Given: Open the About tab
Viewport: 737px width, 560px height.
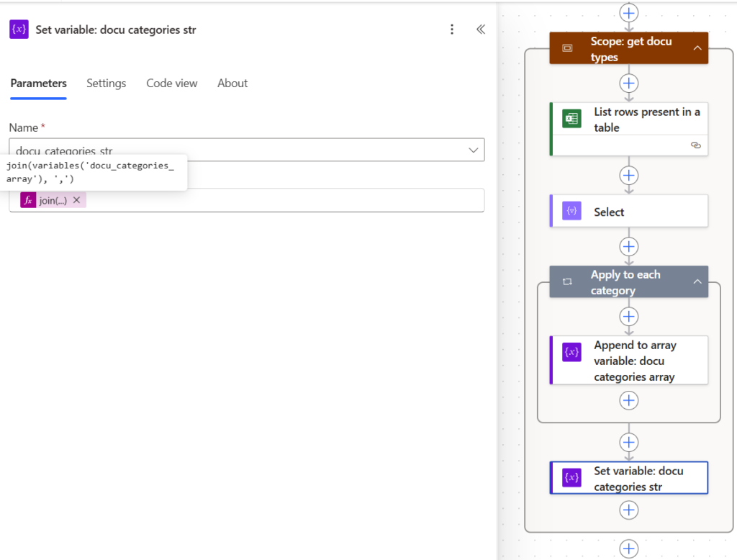Looking at the screenshot, I should 232,83.
